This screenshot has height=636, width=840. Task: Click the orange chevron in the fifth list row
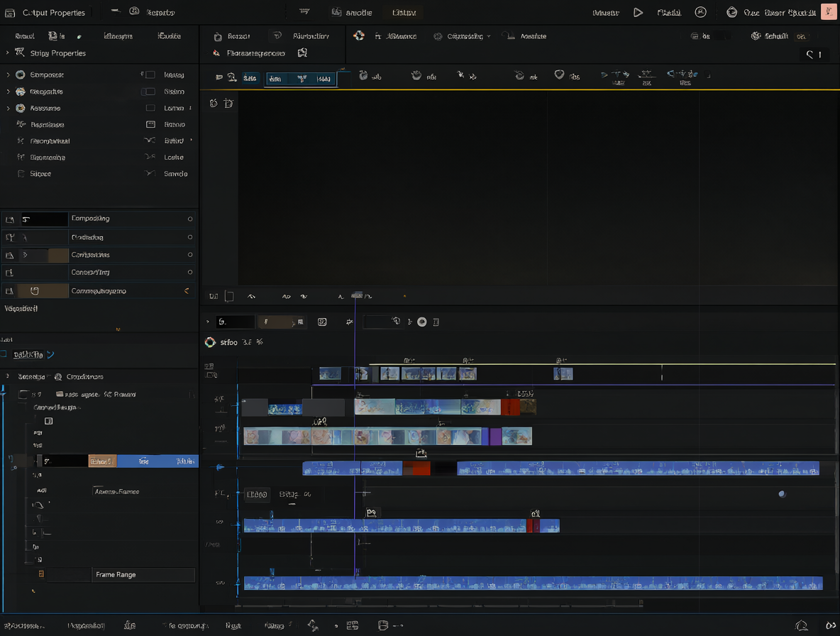[187, 291]
